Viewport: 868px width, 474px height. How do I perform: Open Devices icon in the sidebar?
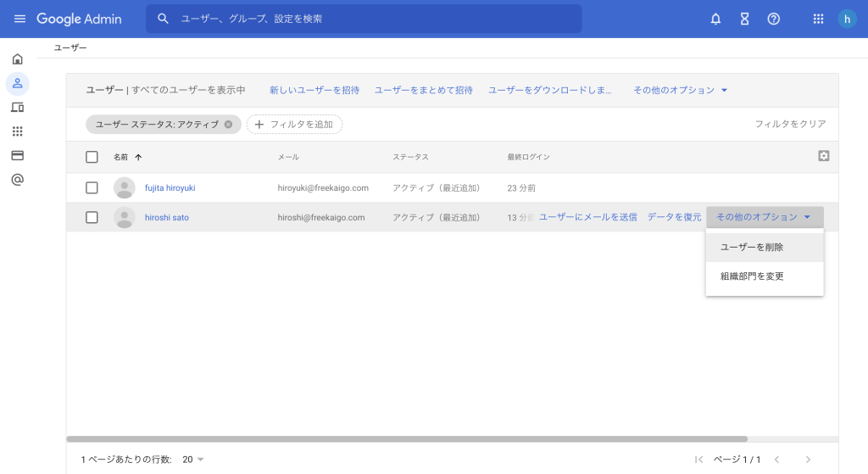(17, 108)
